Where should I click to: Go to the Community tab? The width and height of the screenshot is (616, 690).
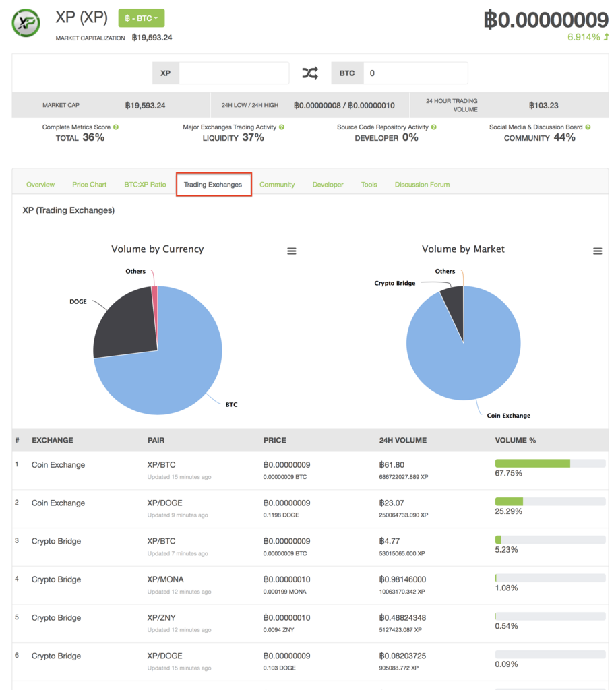[x=277, y=185]
